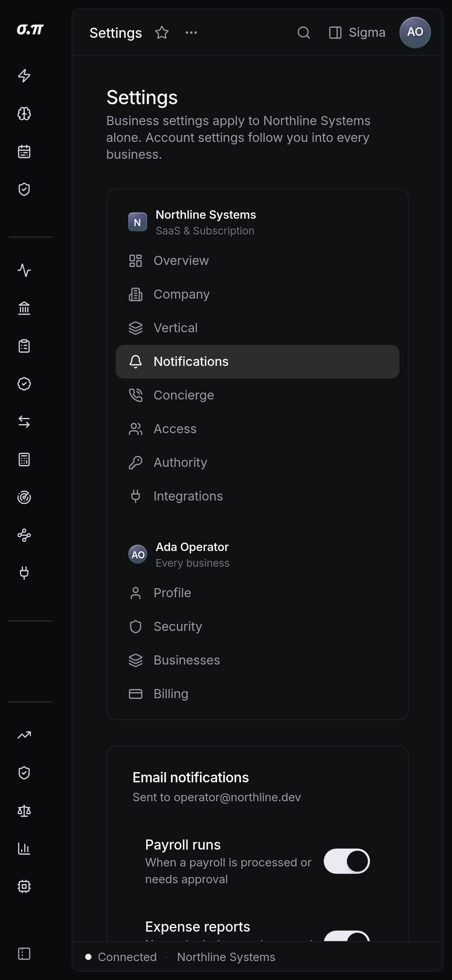Open the calculator sidebar icon
This screenshot has width=452, height=980.
tap(24, 460)
